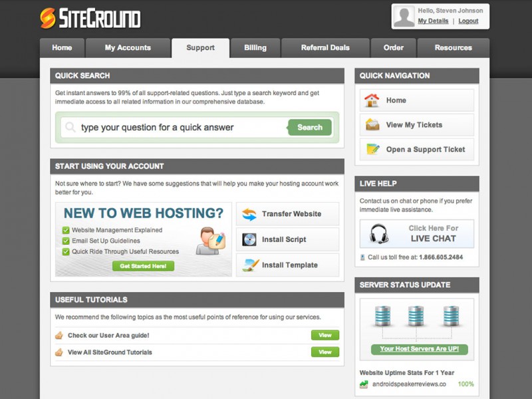Click the disc icon for Install Script
This screenshot has width=532, height=399.
(249, 239)
